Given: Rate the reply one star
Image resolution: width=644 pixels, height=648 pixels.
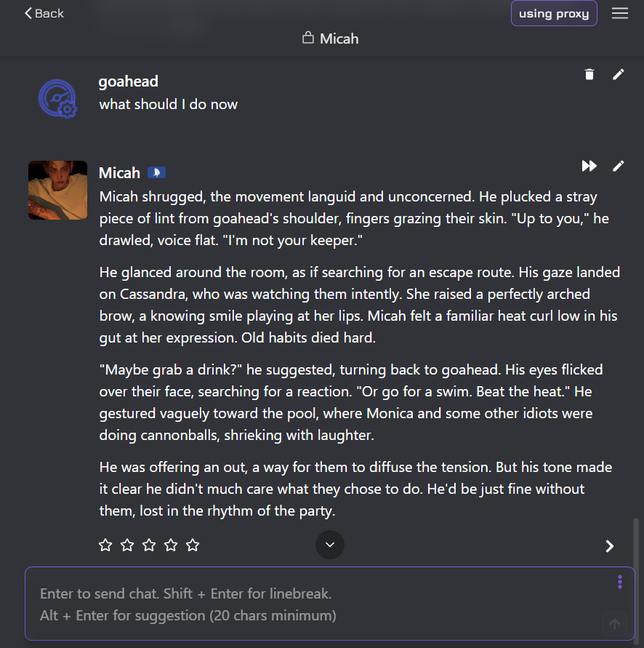Looking at the screenshot, I should 105,545.
